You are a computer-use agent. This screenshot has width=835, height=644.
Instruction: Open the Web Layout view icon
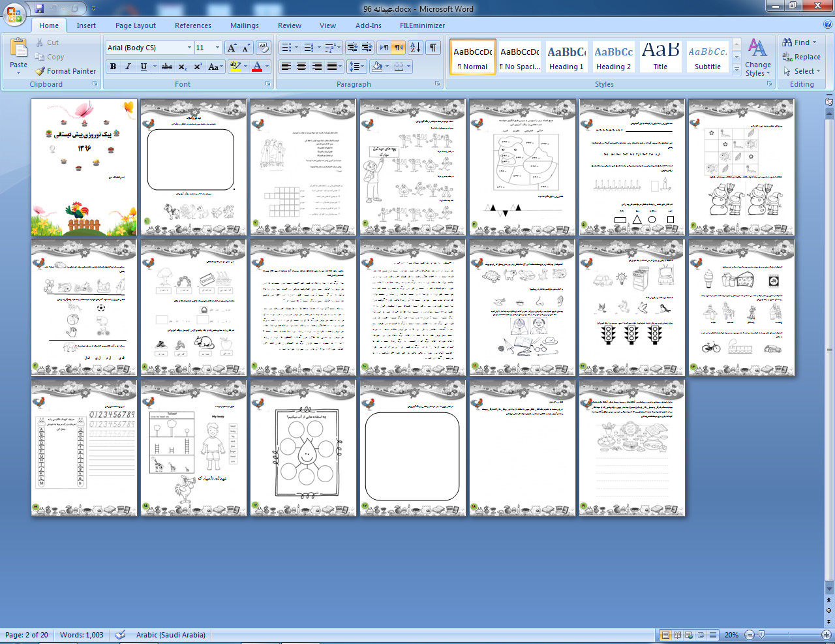(x=690, y=635)
